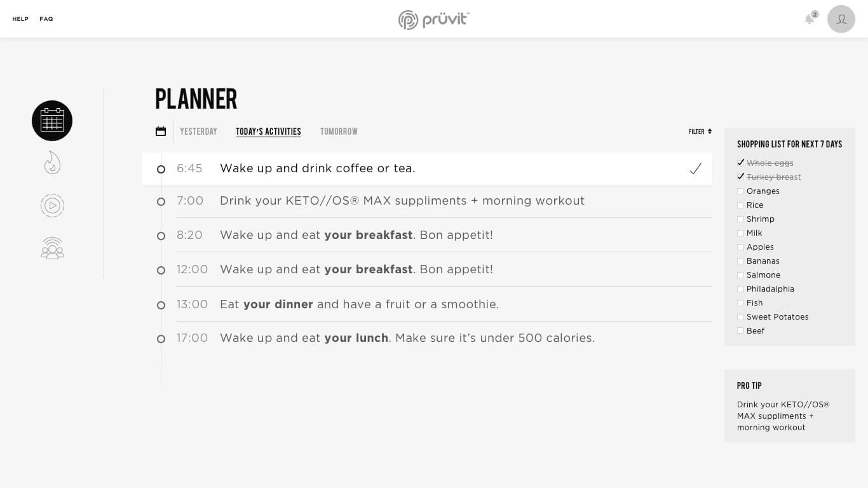The image size is (868, 488).
Task: Open the community group sidebar icon
Action: 52,248
